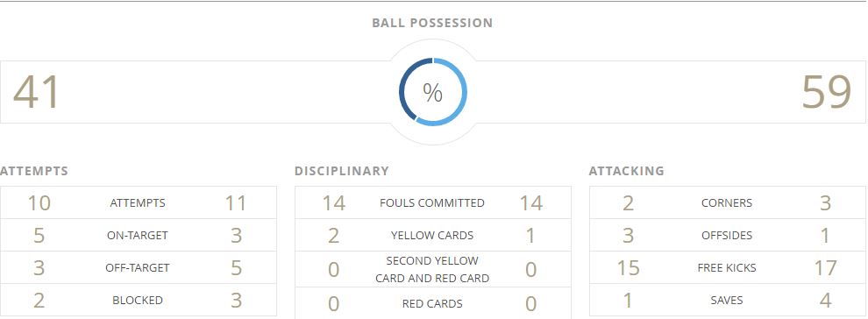Click the percent possession donut chart
The height and width of the screenshot is (319, 868).
point(433,92)
